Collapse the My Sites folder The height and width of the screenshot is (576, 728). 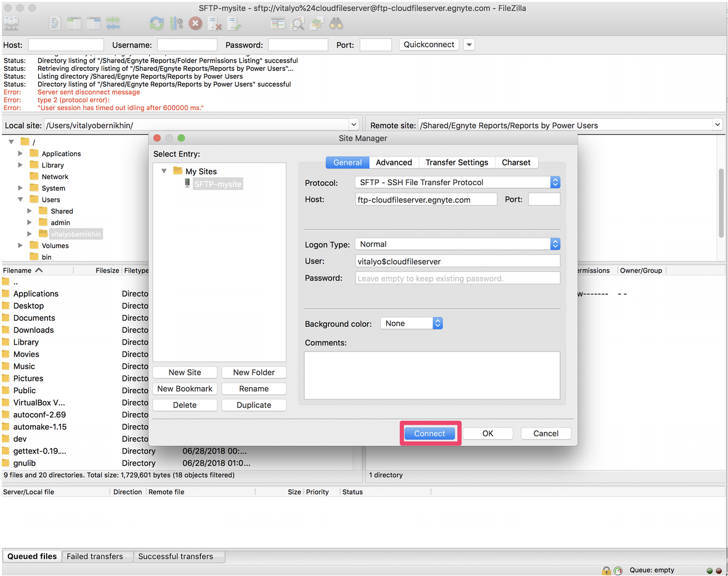click(x=164, y=171)
